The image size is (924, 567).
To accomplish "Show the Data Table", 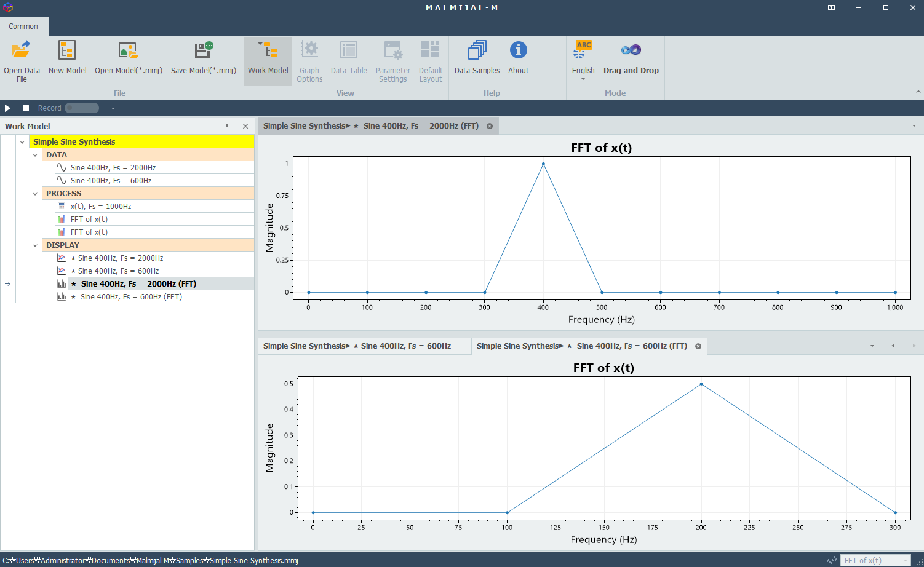I will [x=349, y=58].
